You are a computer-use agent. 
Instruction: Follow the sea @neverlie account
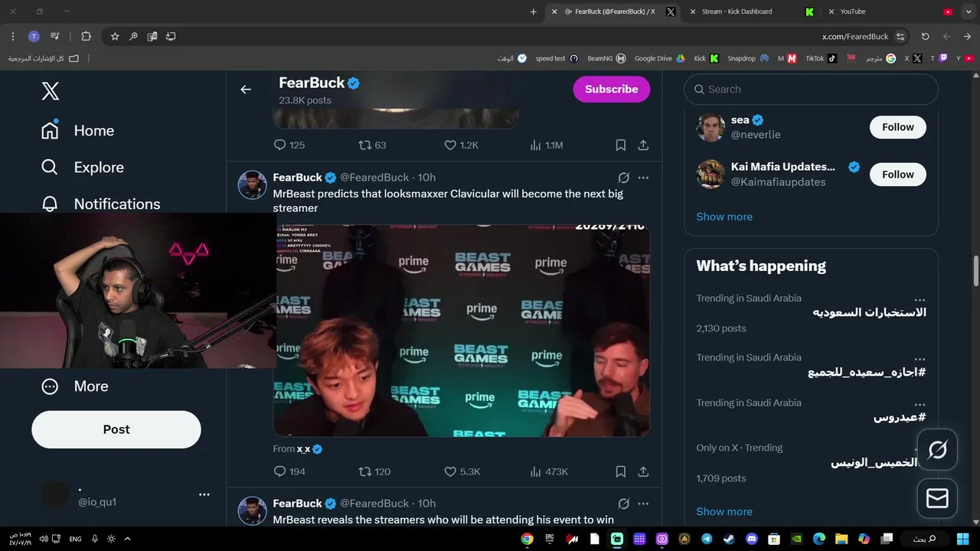pyautogui.click(x=897, y=127)
